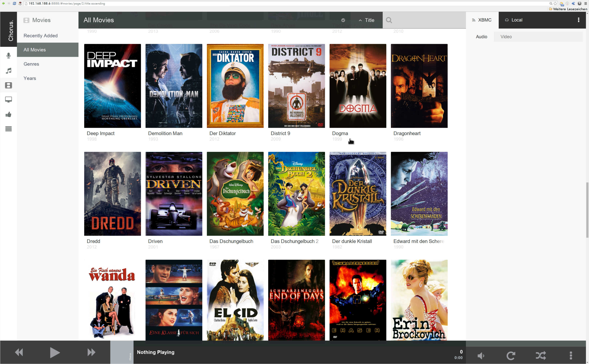Select the Video playlist tab
Viewport: 589px width, 364px height.
point(506,37)
